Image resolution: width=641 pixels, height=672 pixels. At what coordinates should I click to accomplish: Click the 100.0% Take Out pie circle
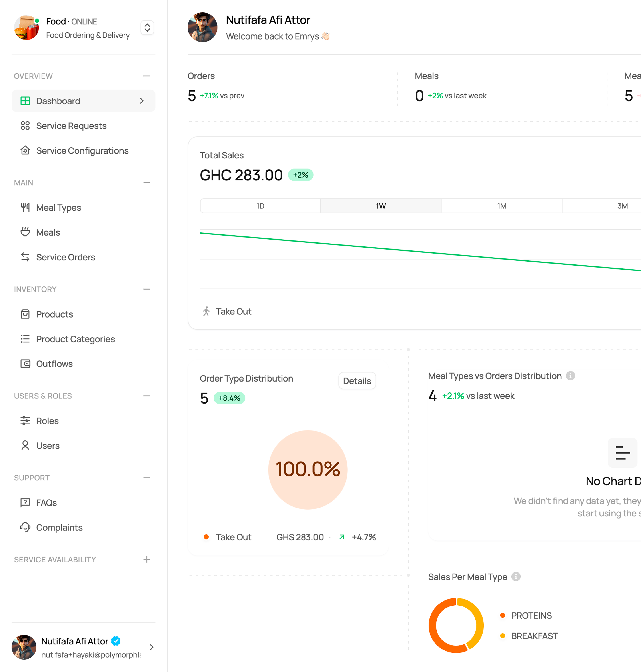pos(308,469)
